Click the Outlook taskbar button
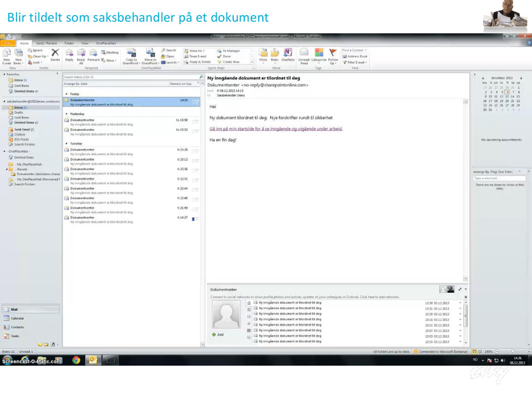Screen dimensions: 532x399 [x=93, y=360]
